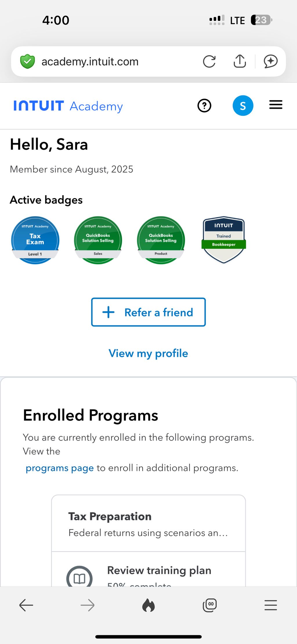Select the Intuit Trained Bookkeeper badge

(224, 239)
